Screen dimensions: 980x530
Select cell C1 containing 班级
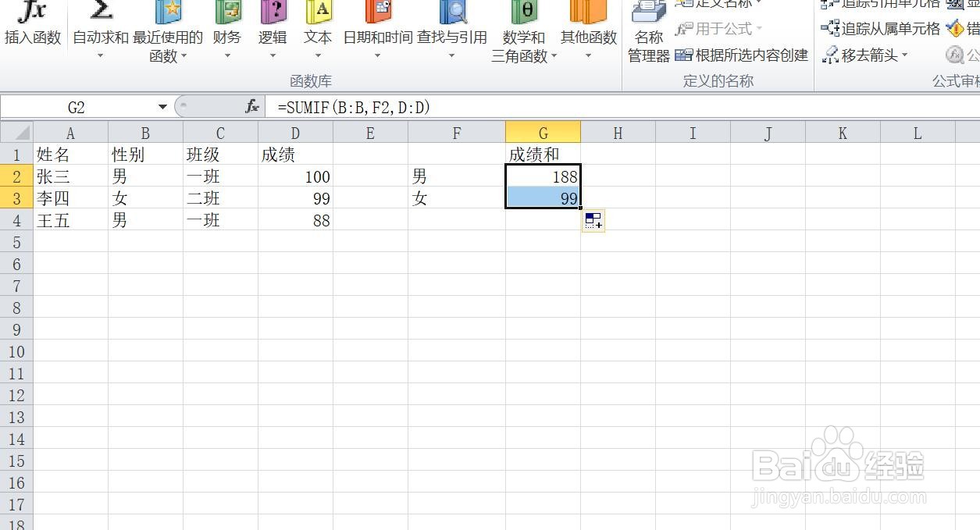tap(220, 155)
